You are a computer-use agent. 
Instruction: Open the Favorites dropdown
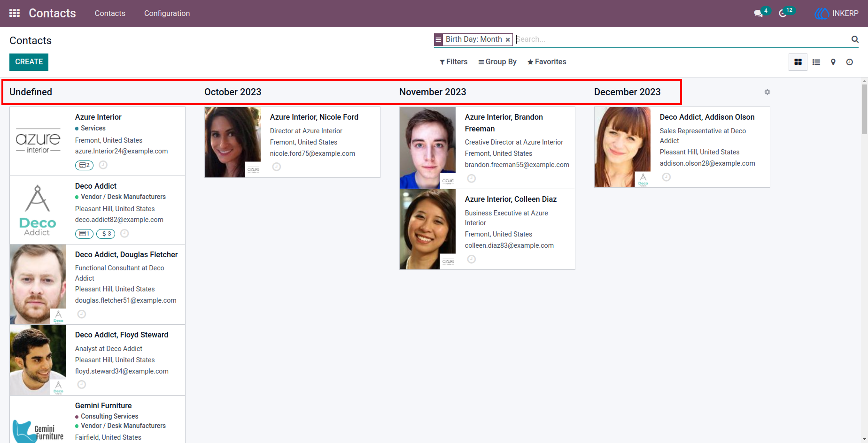pyautogui.click(x=547, y=62)
